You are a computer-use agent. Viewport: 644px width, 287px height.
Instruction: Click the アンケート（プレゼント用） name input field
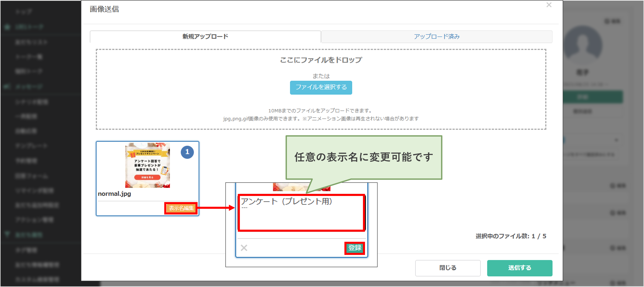pos(301,213)
